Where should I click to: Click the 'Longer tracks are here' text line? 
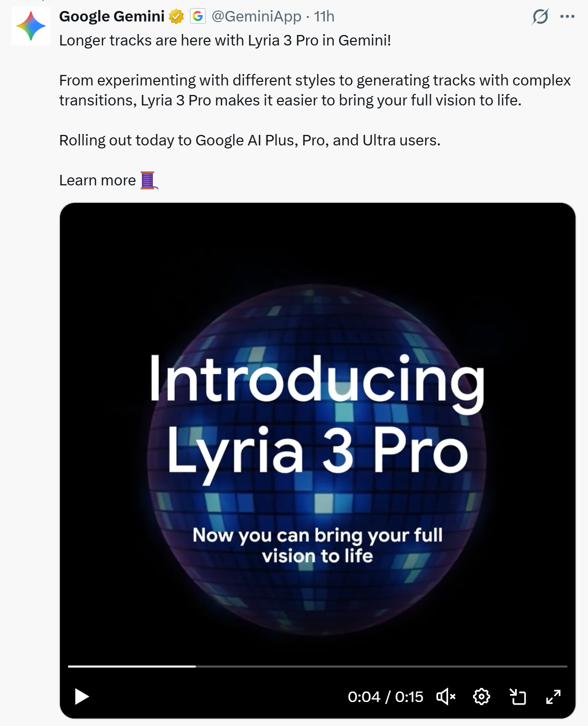(225, 40)
